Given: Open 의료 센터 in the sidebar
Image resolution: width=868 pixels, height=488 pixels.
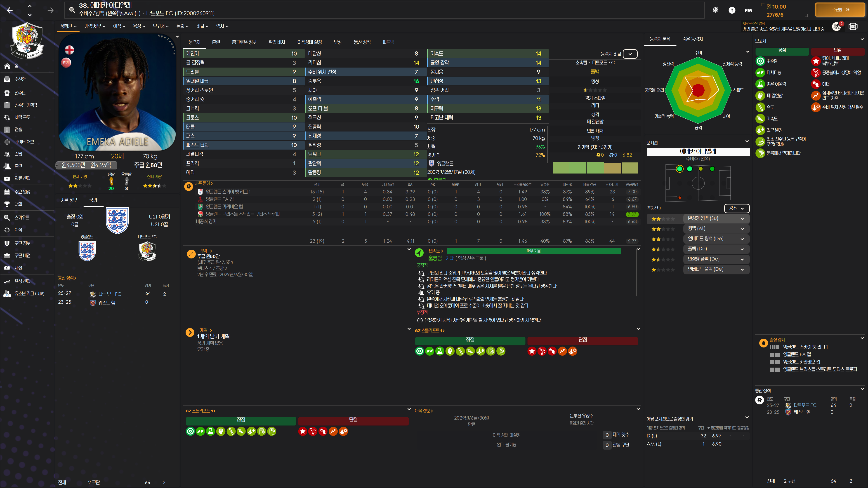Looking at the screenshot, I should click(22, 178).
